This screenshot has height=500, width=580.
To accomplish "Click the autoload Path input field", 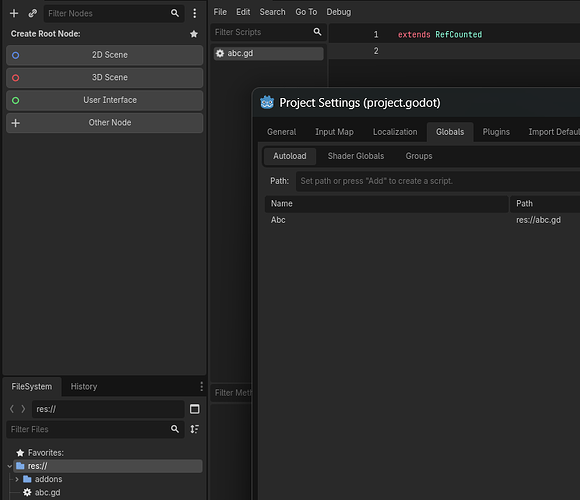I will (438, 181).
